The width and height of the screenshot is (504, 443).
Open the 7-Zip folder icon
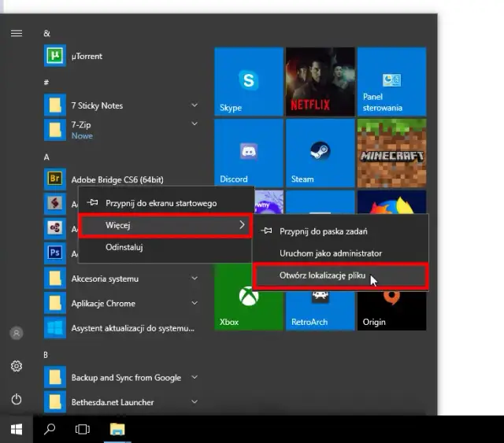(x=55, y=130)
